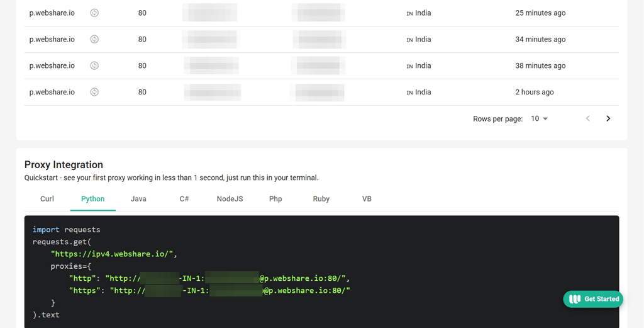Click the Proxy Integration heading

64,164
